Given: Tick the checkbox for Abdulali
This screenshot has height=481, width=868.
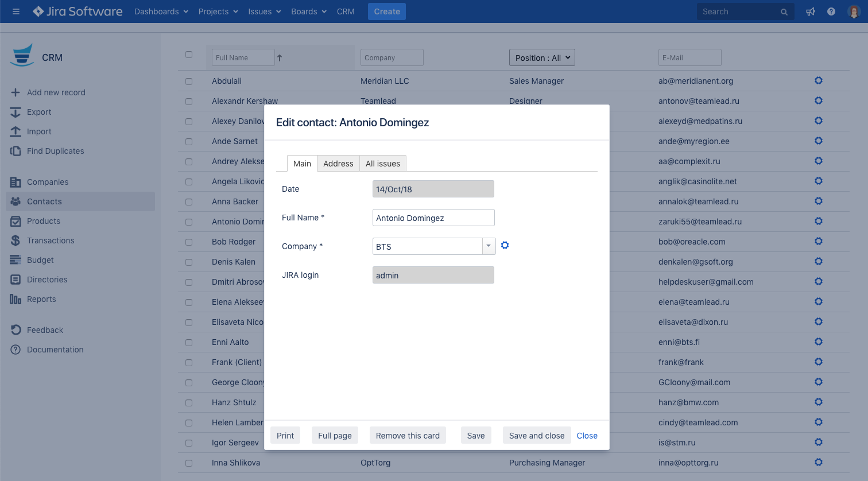Looking at the screenshot, I should pos(189,82).
